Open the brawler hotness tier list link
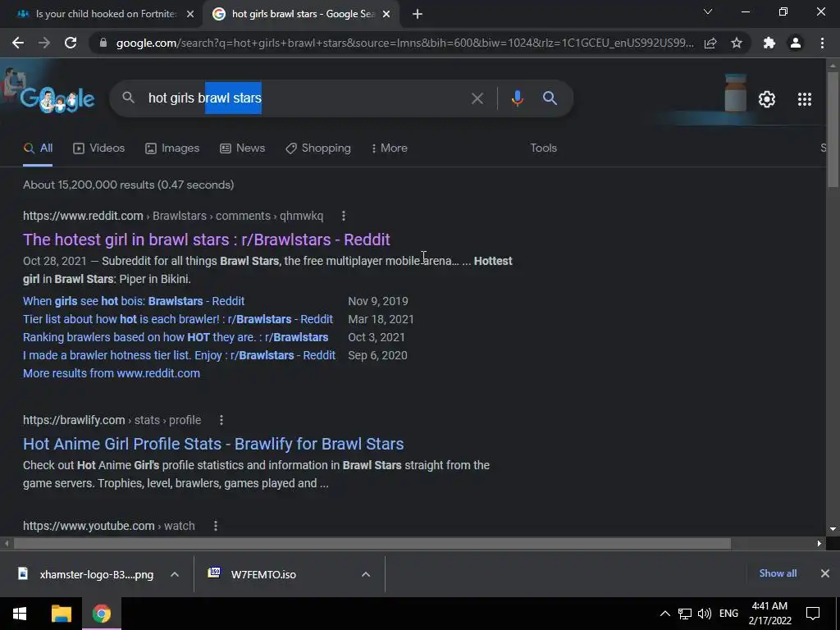This screenshot has height=630, width=840. coord(180,356)
